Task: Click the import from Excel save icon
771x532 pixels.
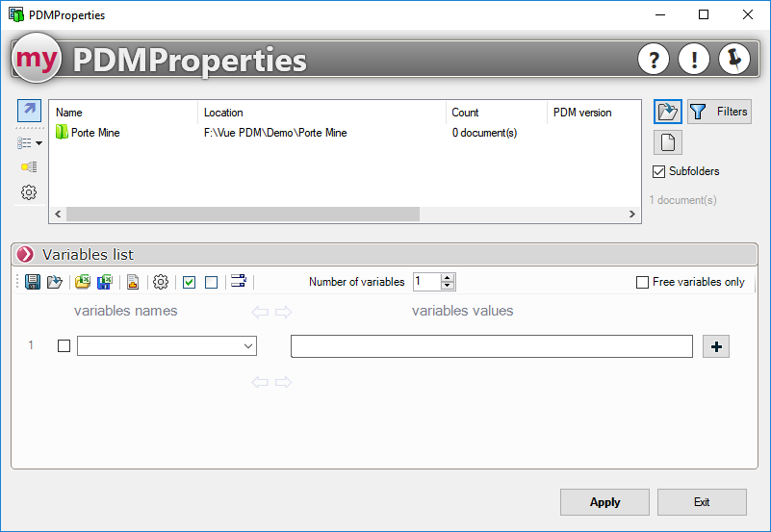Action: pos(104,282)
